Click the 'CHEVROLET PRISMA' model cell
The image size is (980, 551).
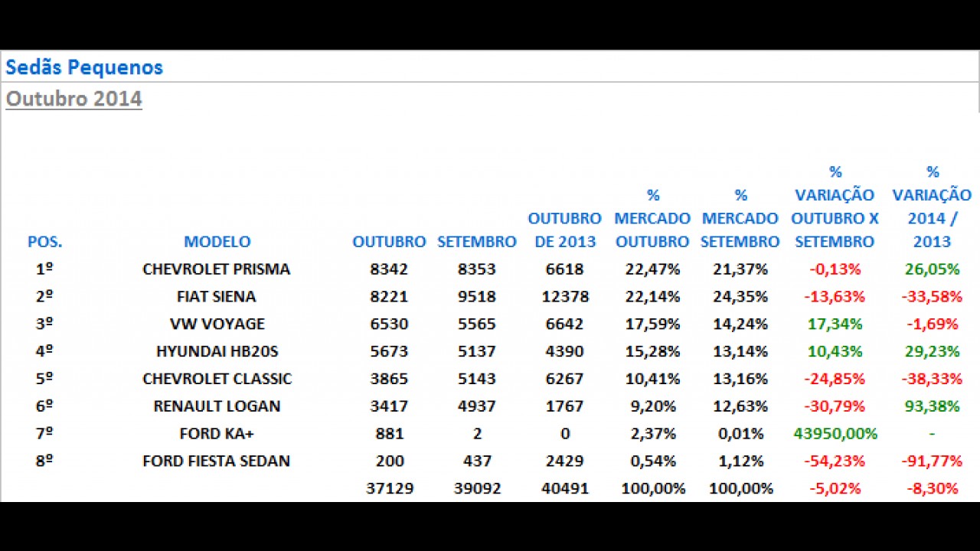click(x=217, y=269)
